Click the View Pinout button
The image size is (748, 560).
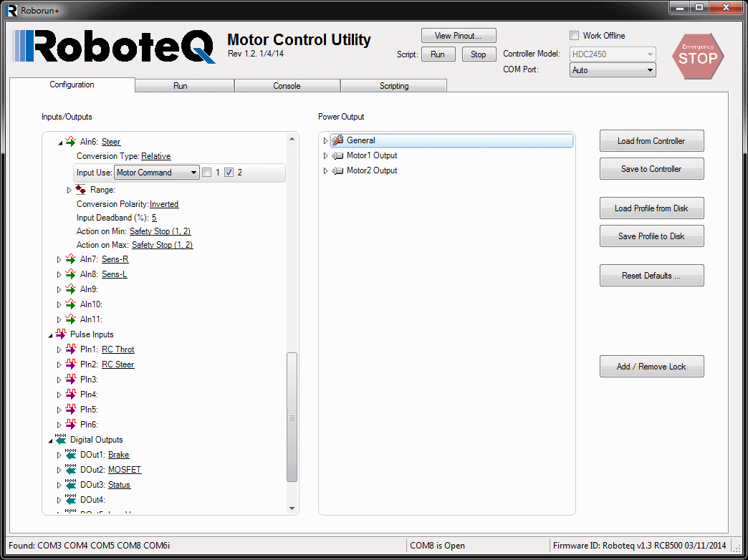point(459,36)
